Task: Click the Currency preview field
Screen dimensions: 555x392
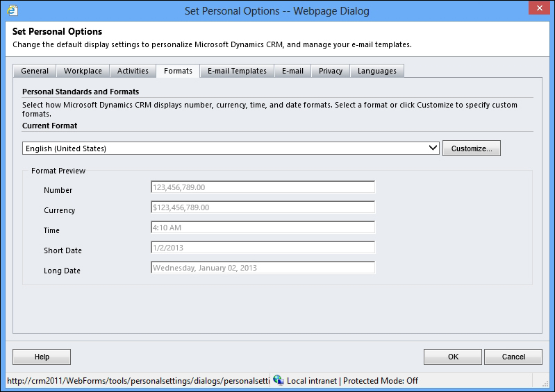Action: (263, 207)
